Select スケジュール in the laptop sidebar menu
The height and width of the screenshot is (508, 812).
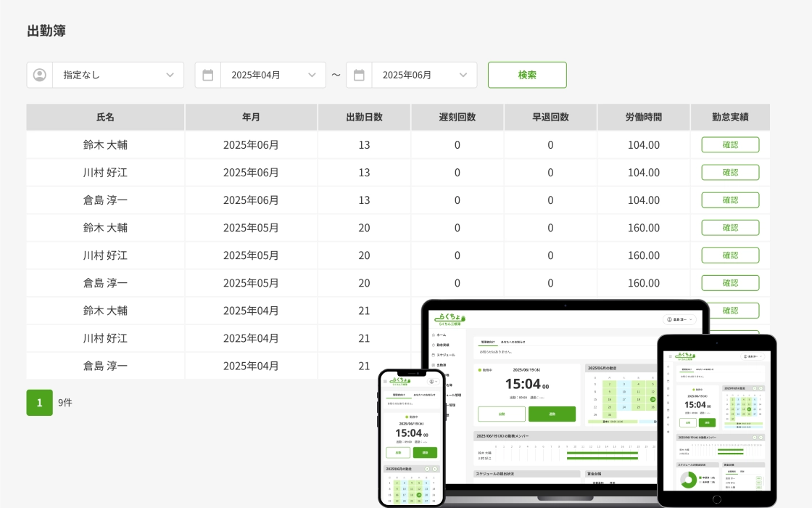coord(444,355)
